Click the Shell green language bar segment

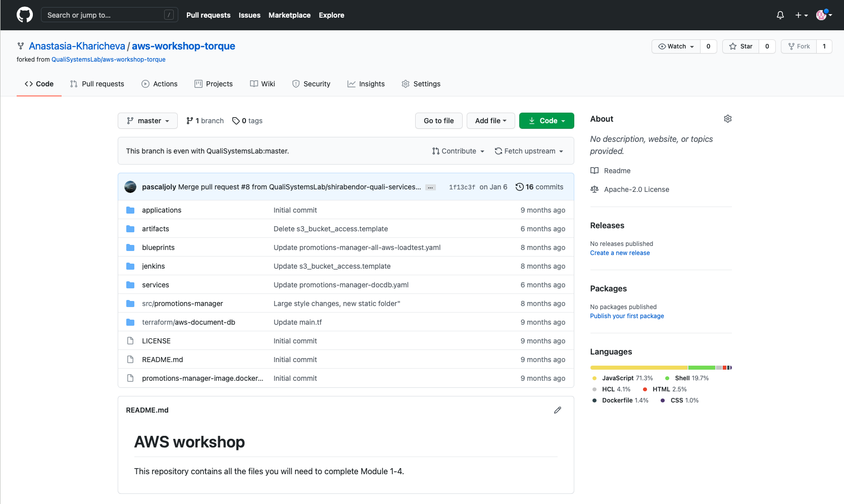click(702, 368)
